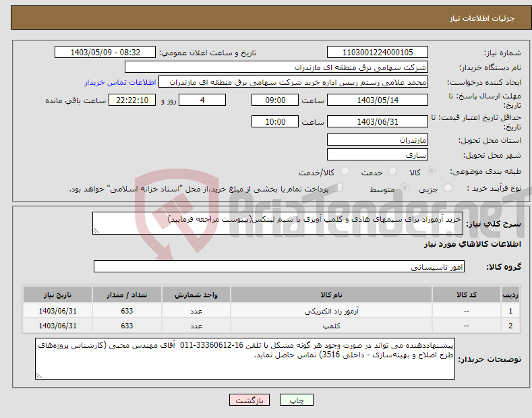
Task: Toggle the اسناد خزانه اسلامی payment checkbox
Action: (338, 187)
